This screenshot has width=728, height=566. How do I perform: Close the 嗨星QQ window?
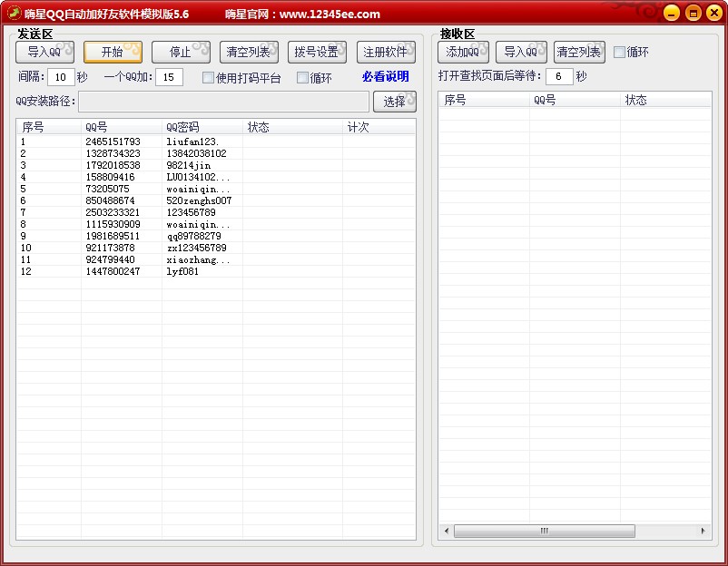click(x=714, y=13)
